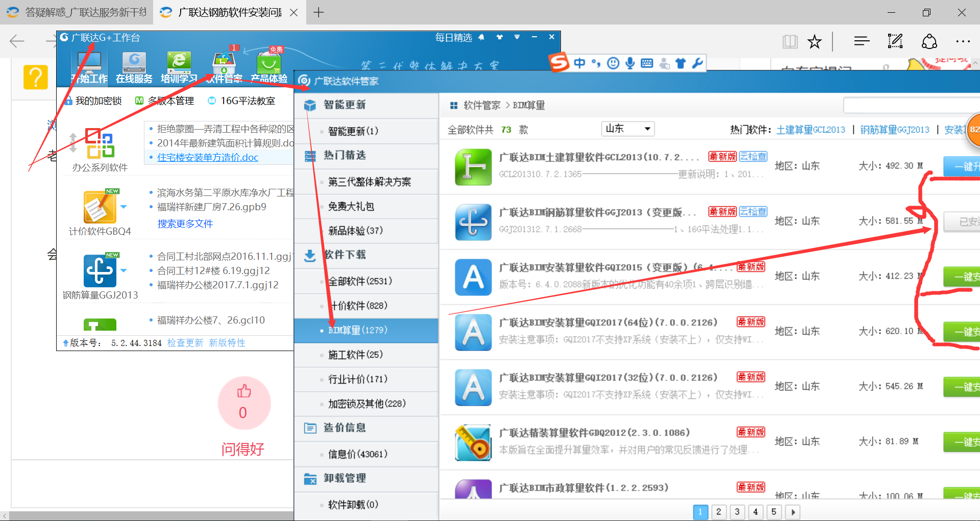Click 新版特性 link
This screenshot has height=521, width=980.
pyautogui.click(x=227, y=343)
